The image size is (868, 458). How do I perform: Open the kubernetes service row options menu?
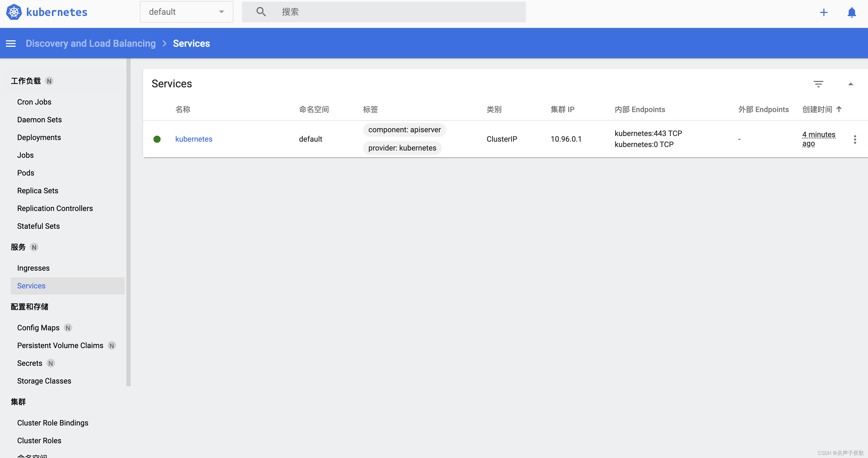click(x=855, y=139)
